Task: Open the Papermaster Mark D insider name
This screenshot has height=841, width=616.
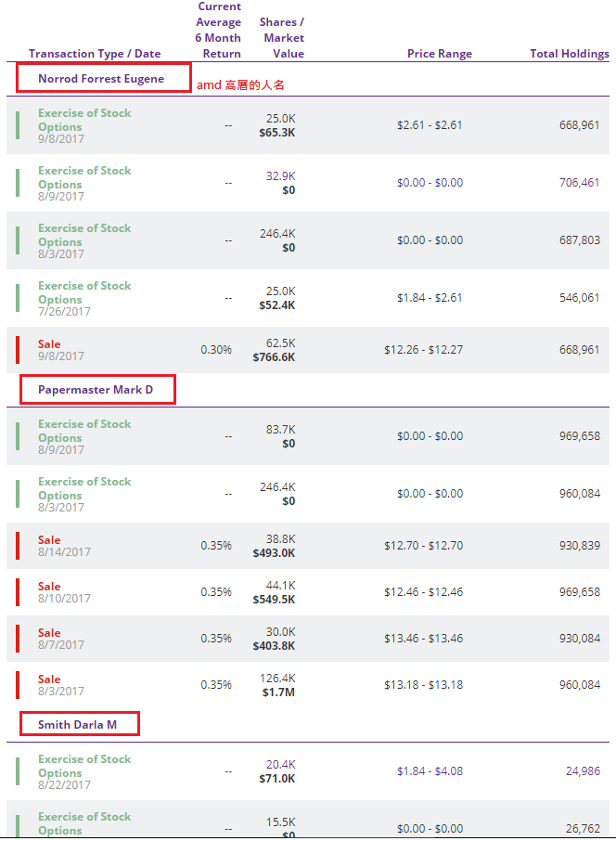Action: coord(96,390)
